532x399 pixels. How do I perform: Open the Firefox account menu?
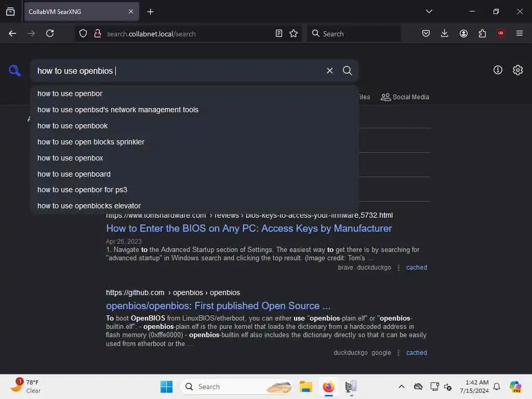(463, 33)
